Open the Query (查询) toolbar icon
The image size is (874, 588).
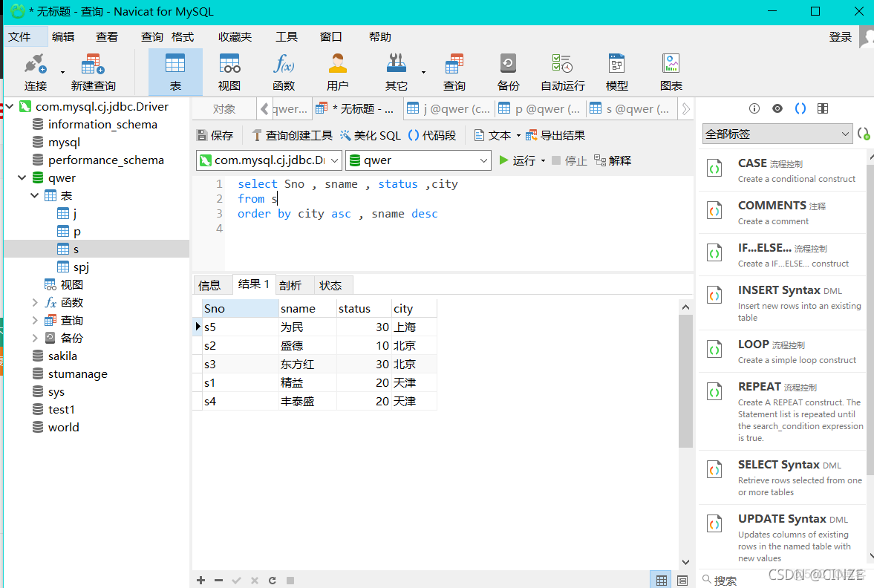pos(454,72)
